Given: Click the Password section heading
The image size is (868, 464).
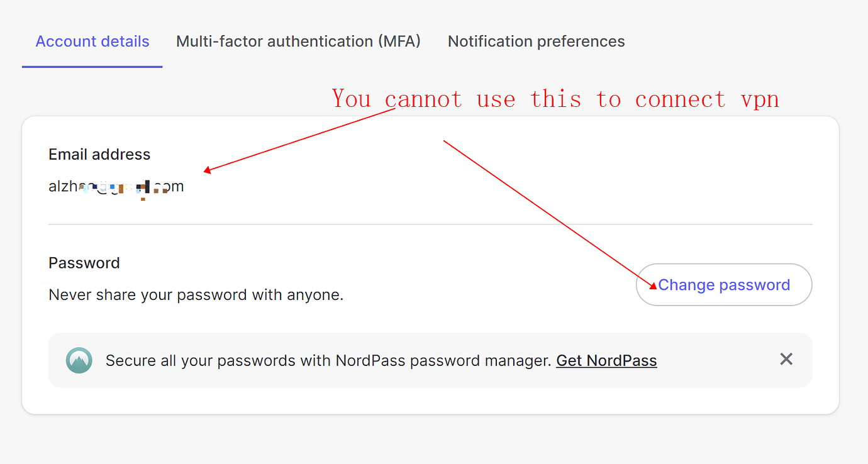Looking at the screenshot, I should click(x=84, y=263).
